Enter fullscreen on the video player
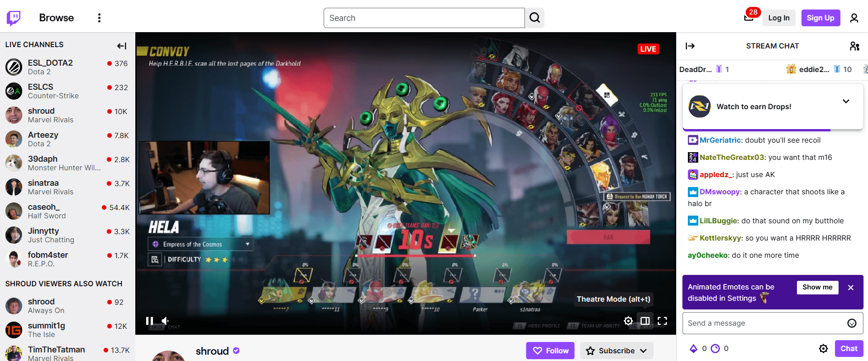 click(x=662, y=321)
